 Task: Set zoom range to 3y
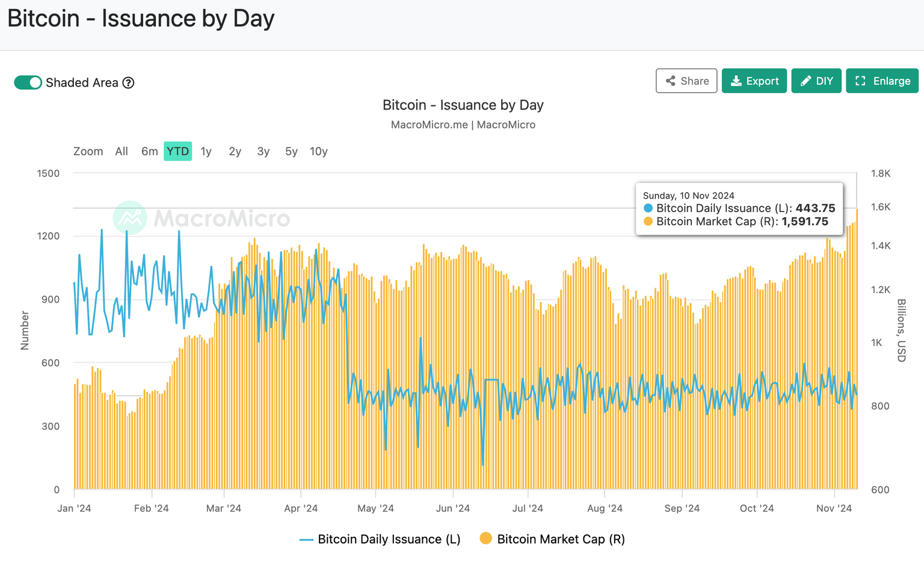tap(263, 152)
